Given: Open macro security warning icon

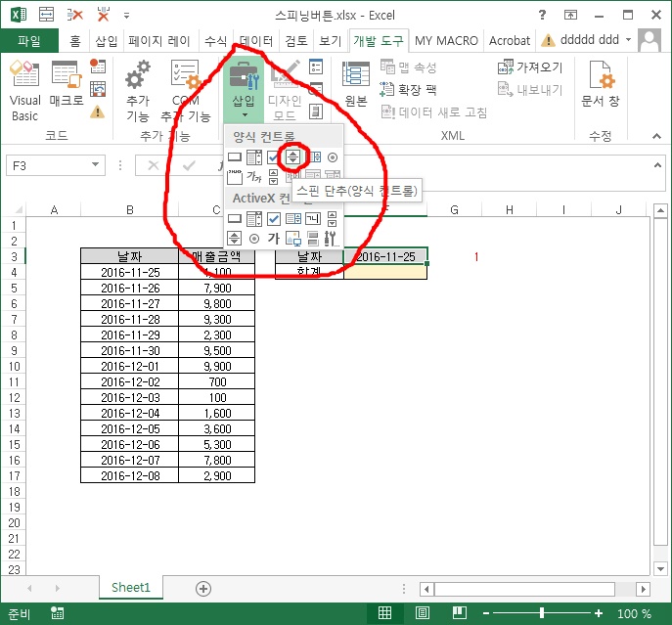Looking at the screenshot, I should (x=98, y=112).
